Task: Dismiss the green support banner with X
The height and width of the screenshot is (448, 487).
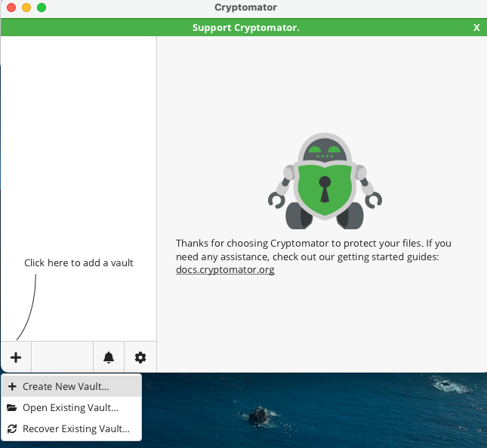Action: coord(476,28)
